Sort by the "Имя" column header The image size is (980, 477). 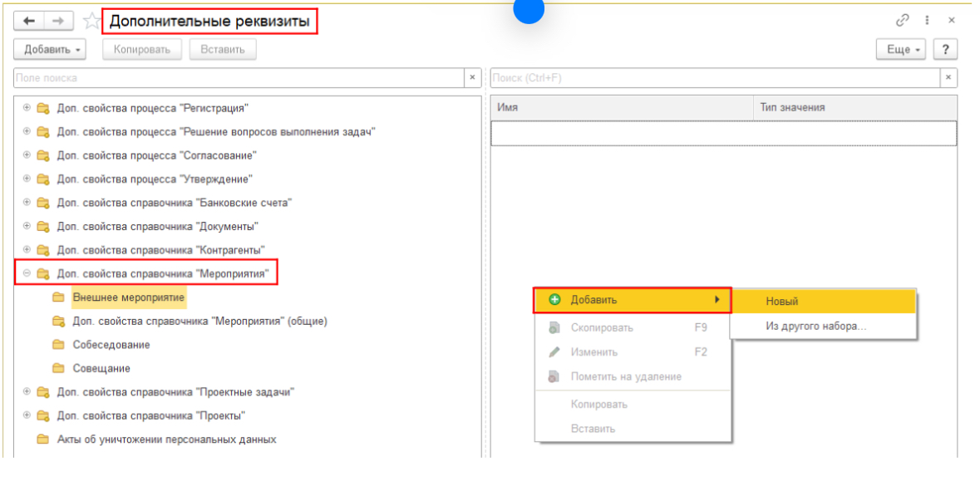[623, 107]
